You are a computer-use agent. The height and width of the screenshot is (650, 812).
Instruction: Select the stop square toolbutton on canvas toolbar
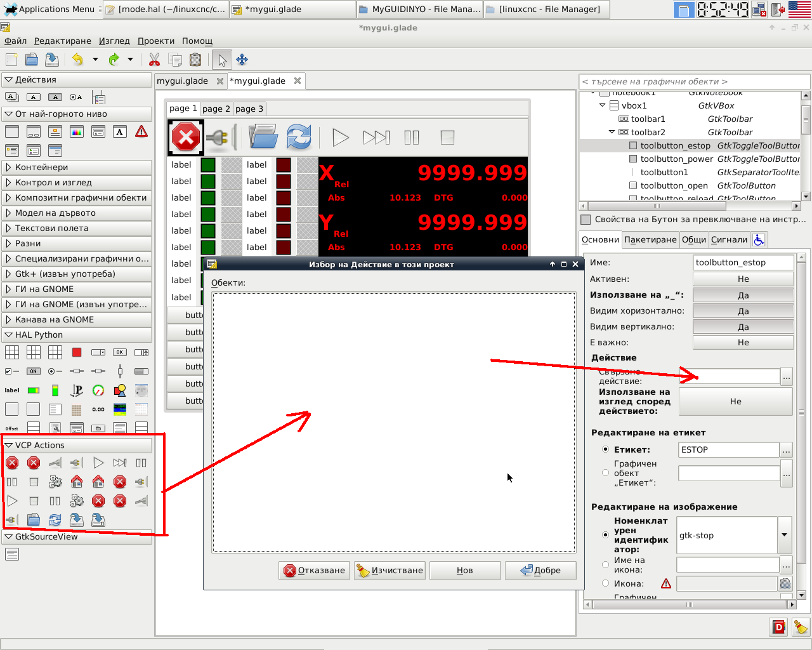point(447,137)
